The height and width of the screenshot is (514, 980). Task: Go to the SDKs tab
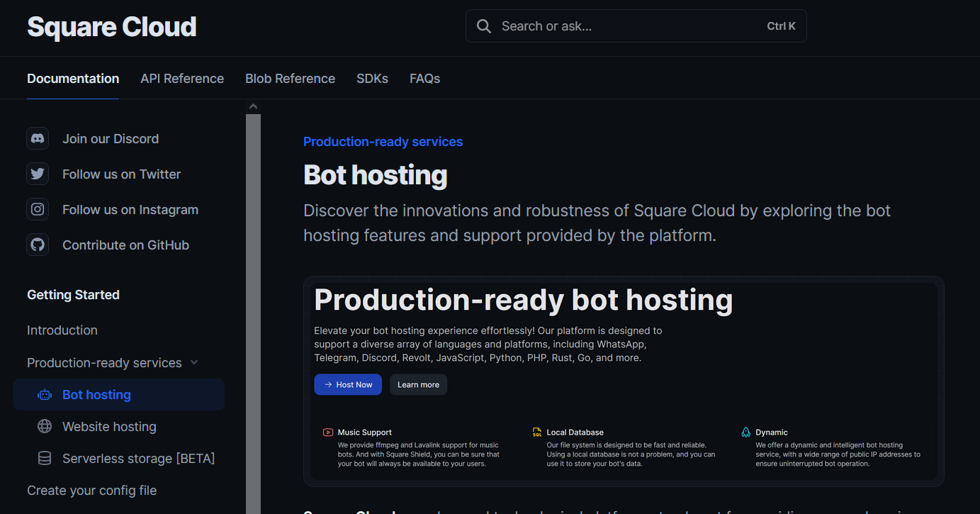coord(372,79)
